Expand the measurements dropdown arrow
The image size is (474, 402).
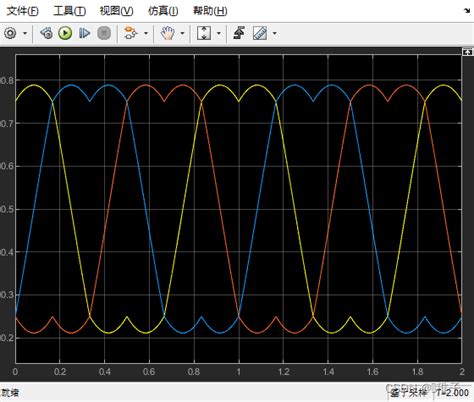tap(275, 33)
